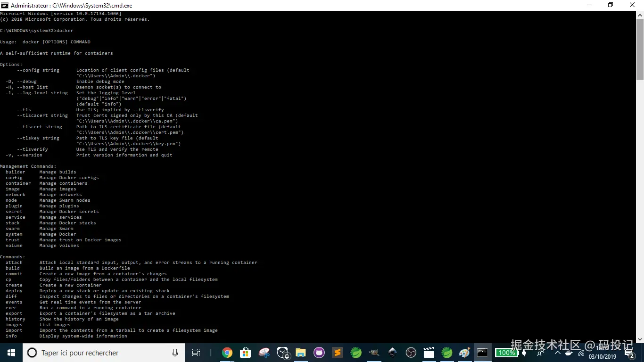Click 'Run a command in a running container'
This screenshot has height=362, width=644.
(x=91, y=308)
